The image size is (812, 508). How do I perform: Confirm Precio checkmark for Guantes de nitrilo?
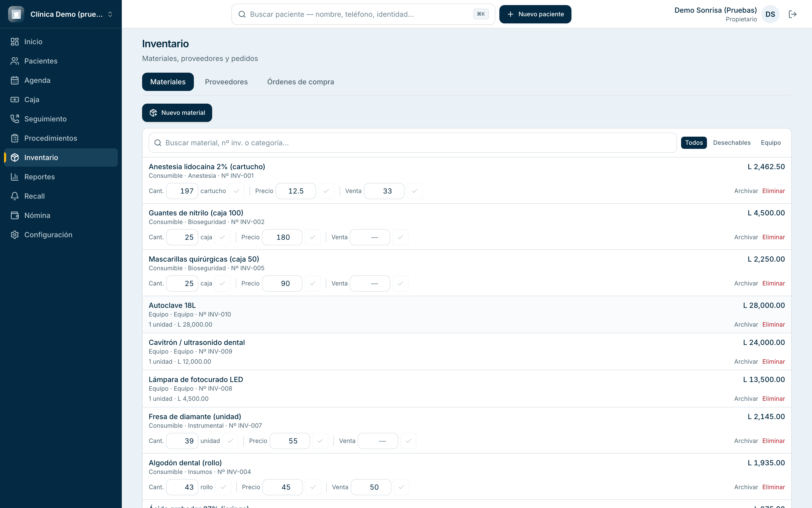[x=312, y=237]
